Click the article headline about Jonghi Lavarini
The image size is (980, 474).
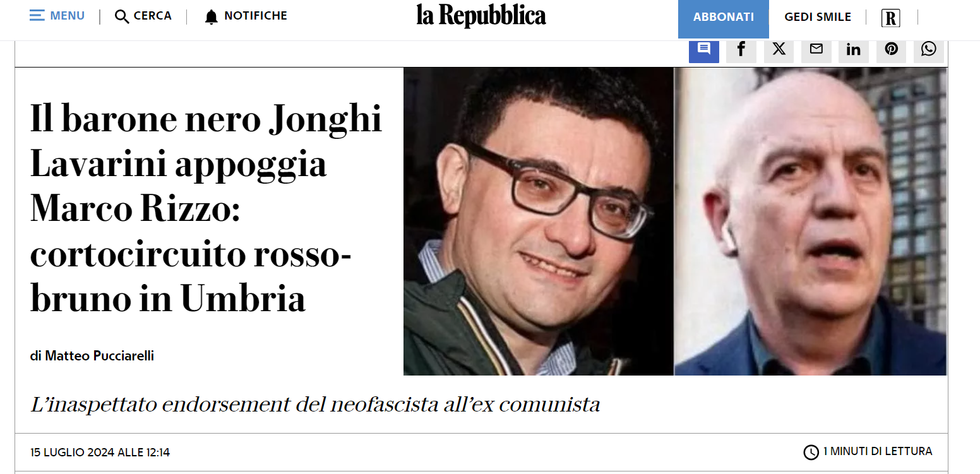tap(206, 208)
